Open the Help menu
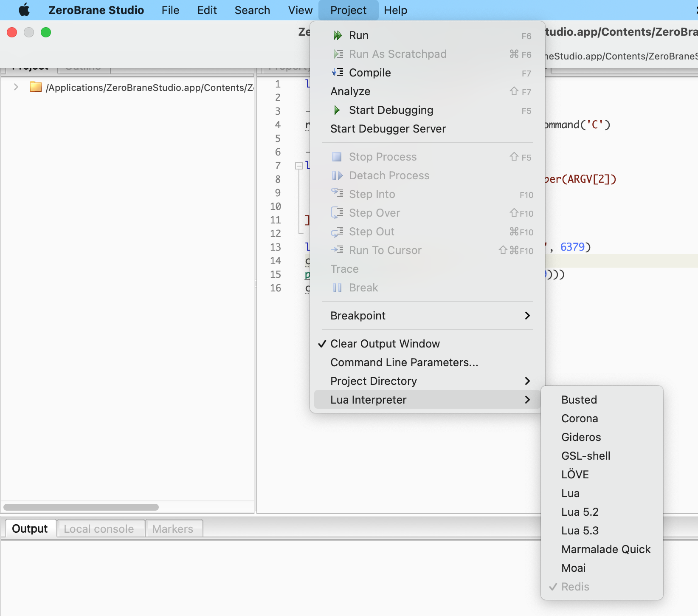The width and height of the screenshot is (698, 616). 395,10
